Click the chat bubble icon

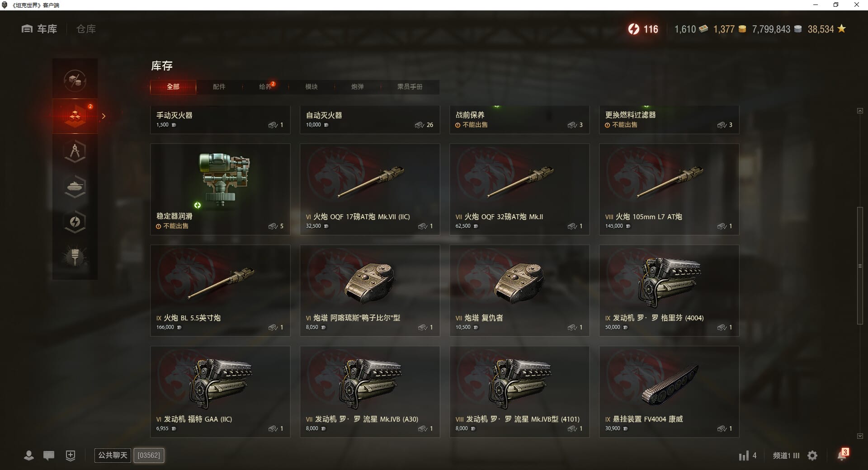tap(49, 456)
